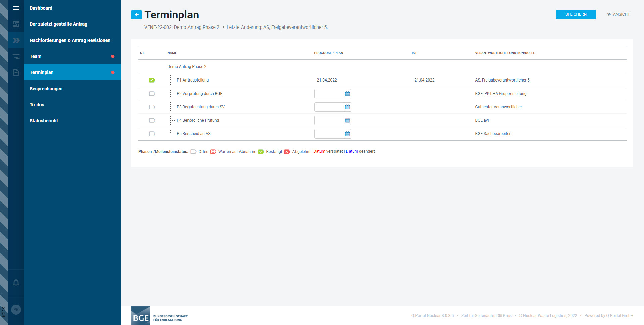Viewport: 644px width, 325px height.
Task: Click the P5 Bescheid an AS date field
Action: tap(329, 134)
